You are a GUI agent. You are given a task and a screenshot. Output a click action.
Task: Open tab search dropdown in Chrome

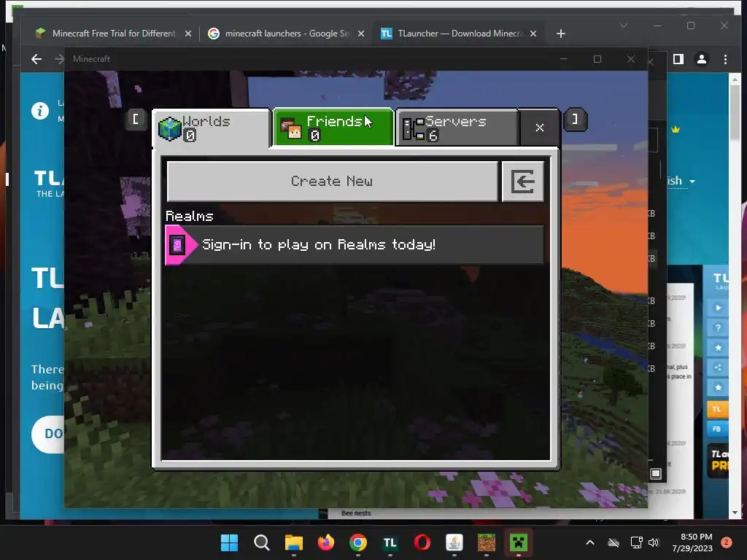[x=624, y=26]
